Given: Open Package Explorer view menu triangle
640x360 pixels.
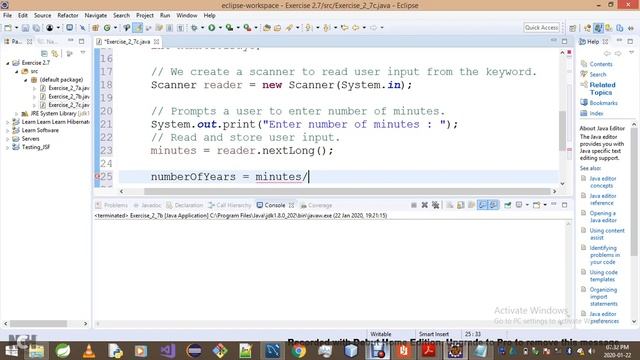Looking at the screenshot, I should point(83,53).
